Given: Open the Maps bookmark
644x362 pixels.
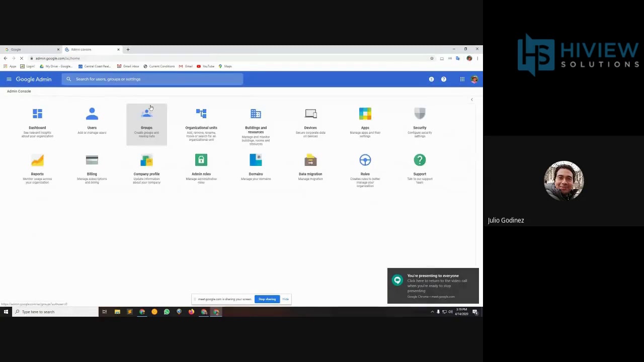Looking at the screenshot, I should pyautogui.click(x=225, y=66).
